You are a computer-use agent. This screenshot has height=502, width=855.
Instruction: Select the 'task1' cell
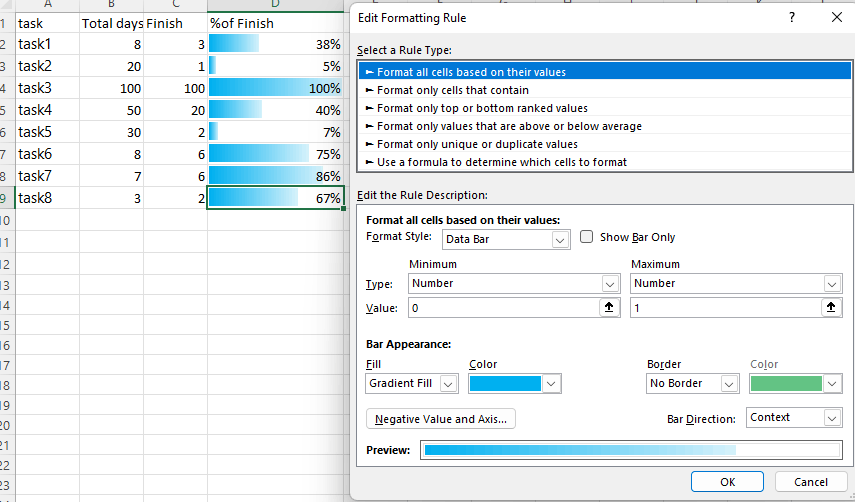click(47, 44)
